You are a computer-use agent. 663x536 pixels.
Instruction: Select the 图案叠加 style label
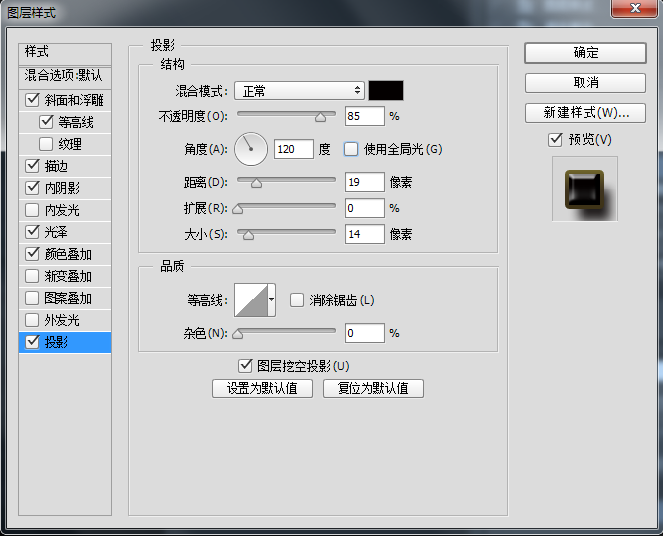pyautogui.click(x=68, y=298)
